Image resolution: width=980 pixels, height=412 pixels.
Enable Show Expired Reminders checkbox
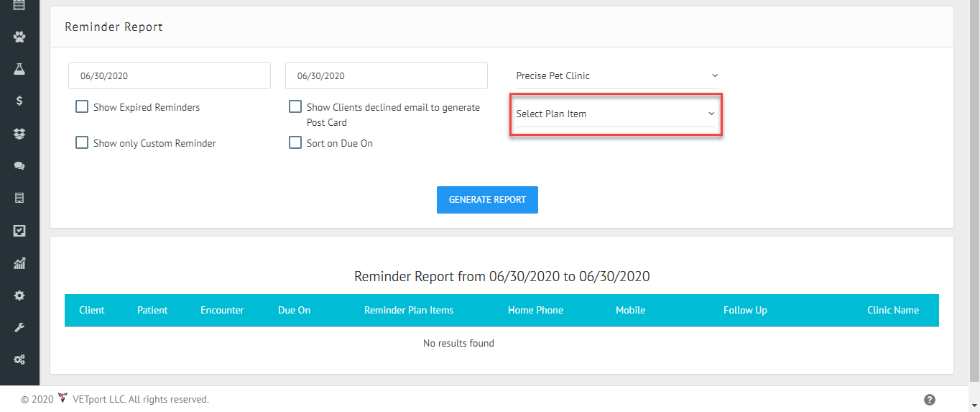pos(82,107)
